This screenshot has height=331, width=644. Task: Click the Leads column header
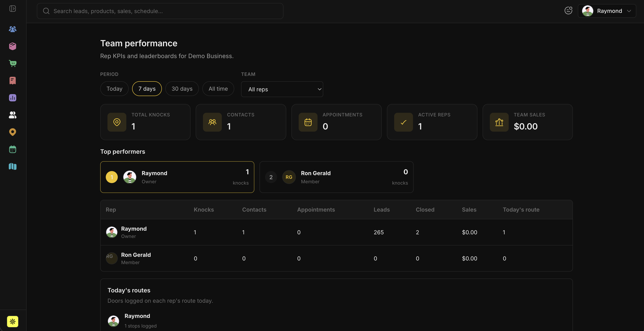382,210
